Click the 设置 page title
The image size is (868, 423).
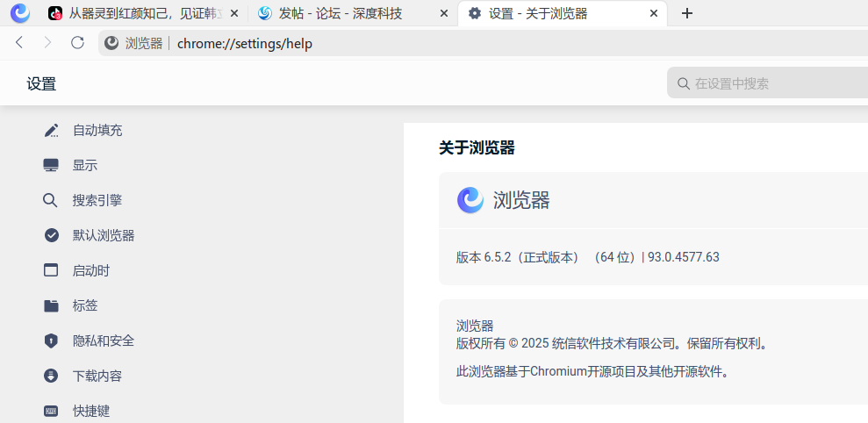[41, 84]
